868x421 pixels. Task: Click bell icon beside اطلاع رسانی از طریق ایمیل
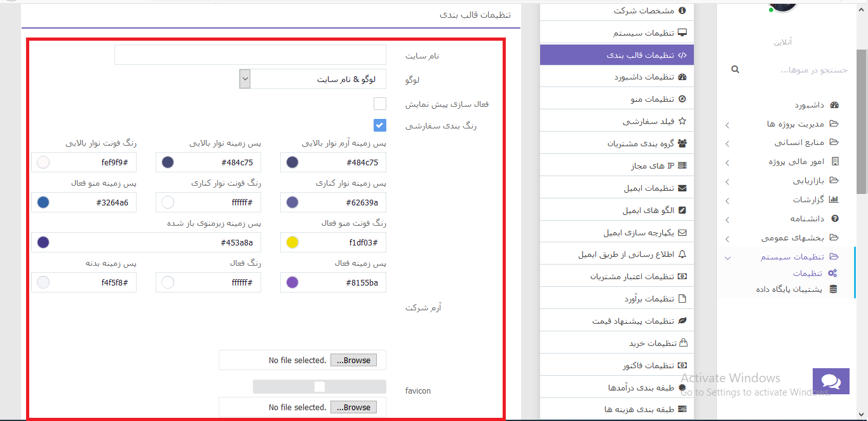(x=682, y=254)
